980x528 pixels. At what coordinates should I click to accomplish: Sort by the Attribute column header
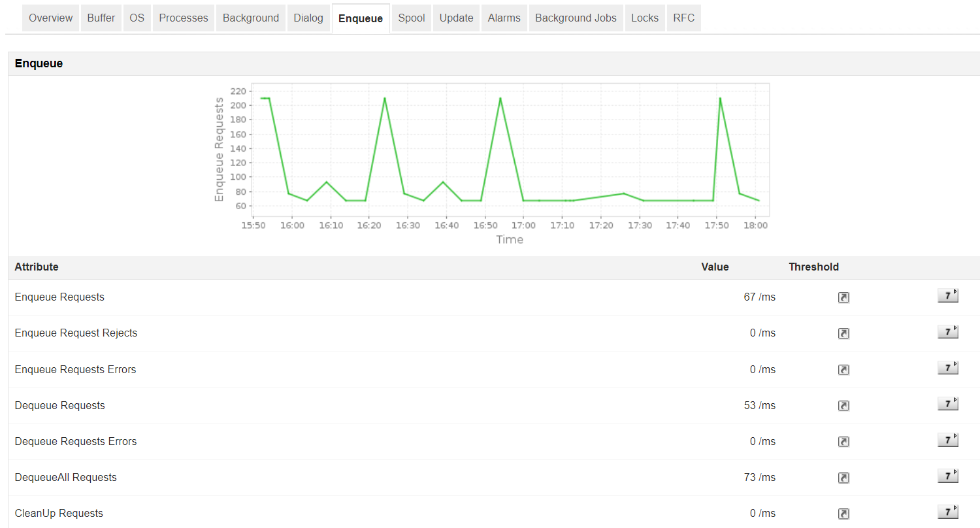tap(36, 267)
